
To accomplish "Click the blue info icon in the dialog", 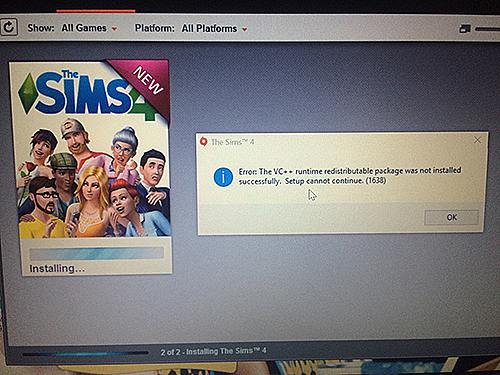I will 223,177.
